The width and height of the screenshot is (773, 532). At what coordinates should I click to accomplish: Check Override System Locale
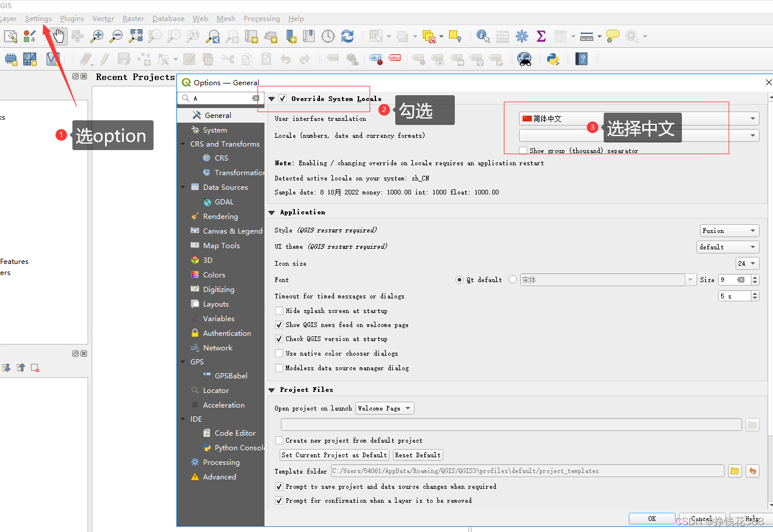pyautogui.click(x=283, y=98)
